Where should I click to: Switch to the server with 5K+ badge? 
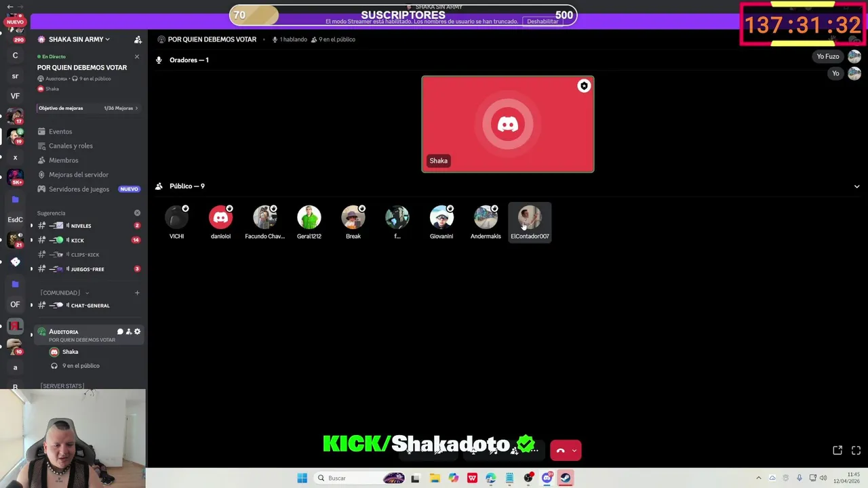pyautogui.click(x=15, y=178)
